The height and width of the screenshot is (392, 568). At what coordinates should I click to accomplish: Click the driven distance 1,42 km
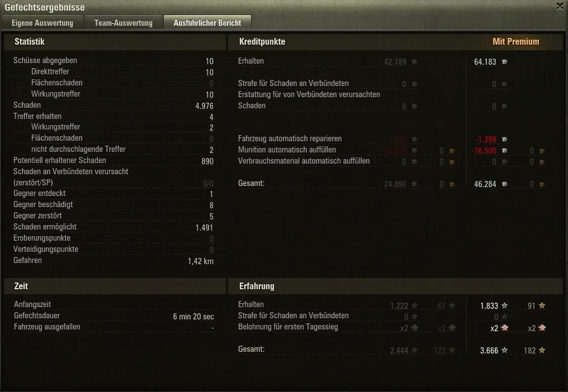(x=200, y=261)
